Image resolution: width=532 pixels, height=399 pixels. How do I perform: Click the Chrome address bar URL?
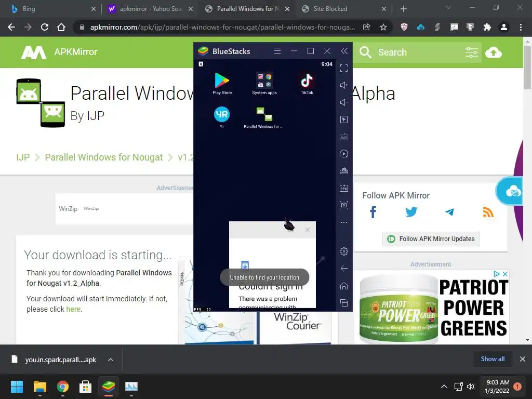222,27
